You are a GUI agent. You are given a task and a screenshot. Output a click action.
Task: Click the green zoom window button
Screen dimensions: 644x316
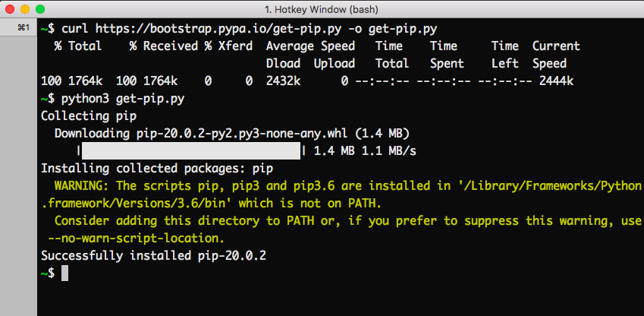39,10
